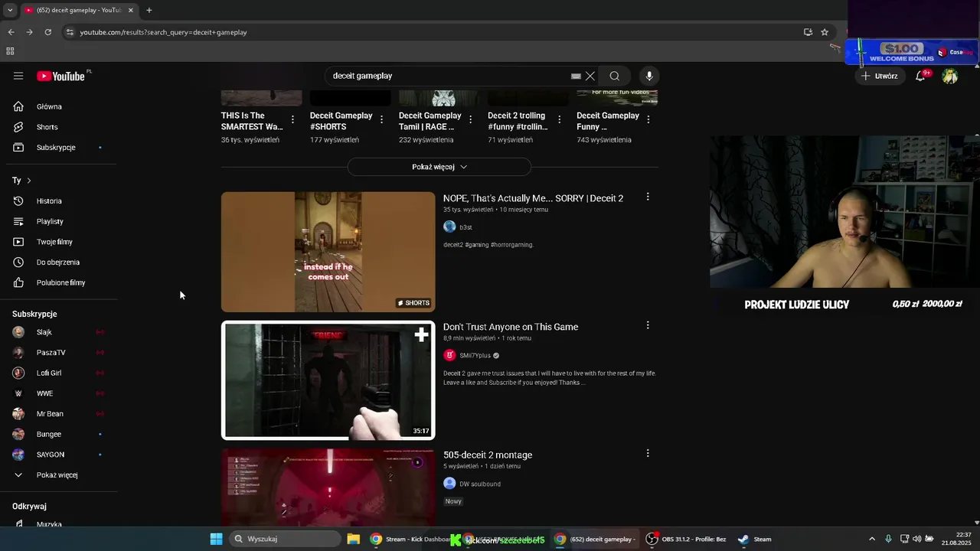Expand shorts shelf with Pokaż więcej button

[439, 167]
